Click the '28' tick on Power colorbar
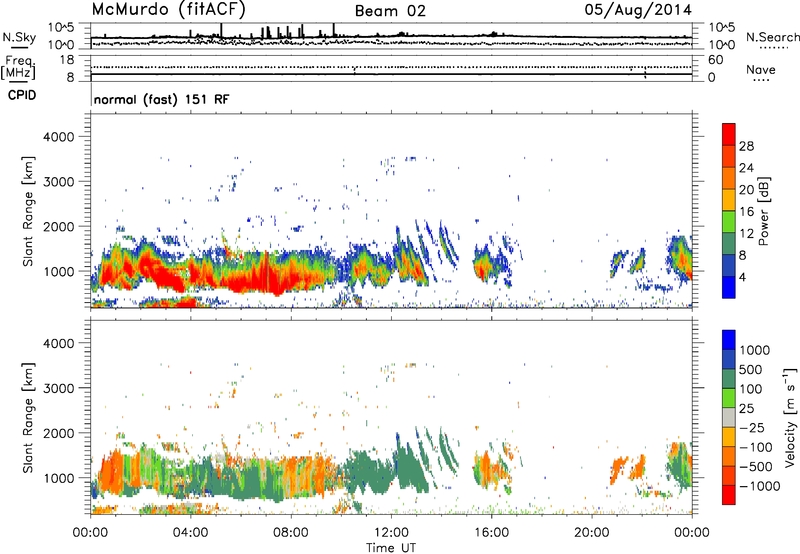 coord(746,146)
